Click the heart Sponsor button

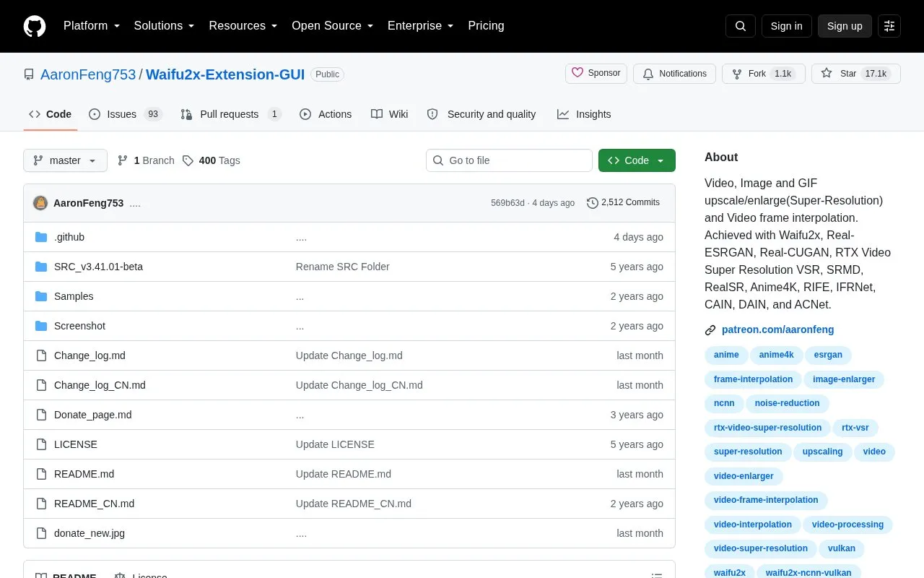point(596,74)
